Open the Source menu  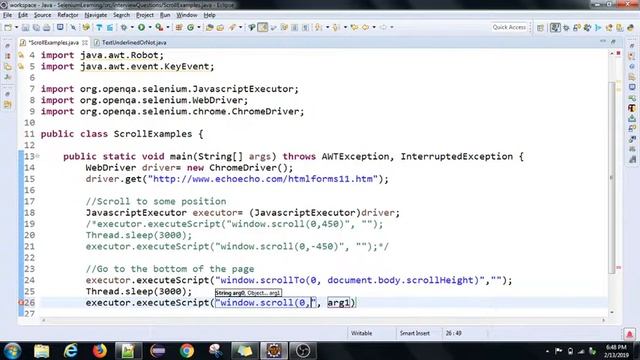pos(42,15)
